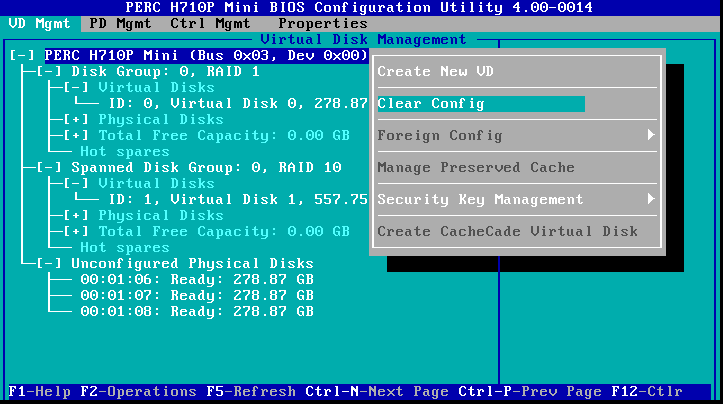The width and height of the screenshot is (723, 404).
Task: Click the BIOS Configuration Utility title bar
Action: click(x=359, y=7)
